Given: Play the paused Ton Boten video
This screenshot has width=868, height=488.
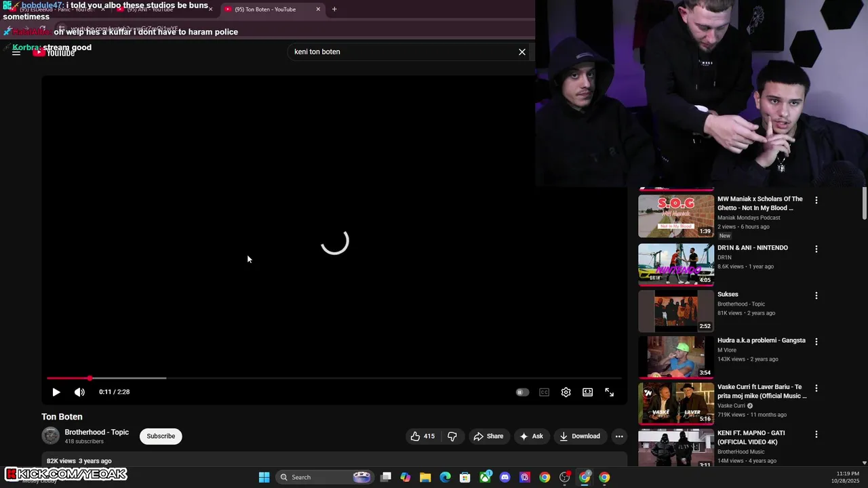Looking at the screenshot, I should coord(56,392).
